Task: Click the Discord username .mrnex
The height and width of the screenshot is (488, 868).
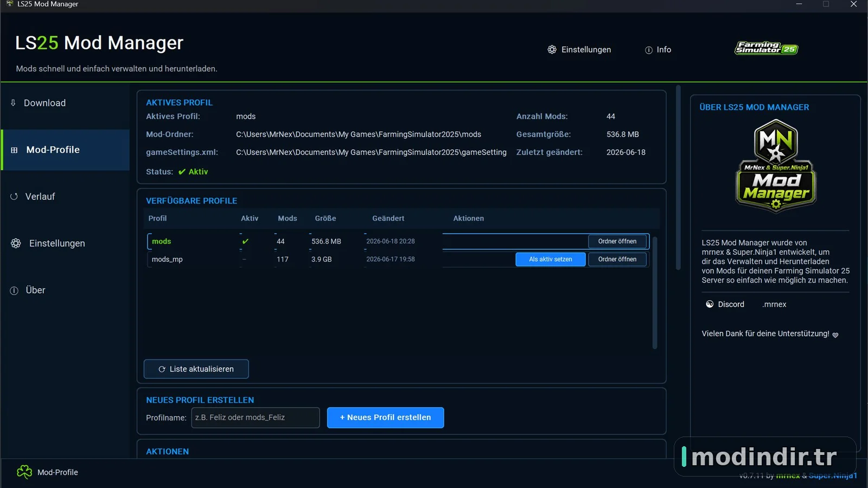Action: coord(774,304)
